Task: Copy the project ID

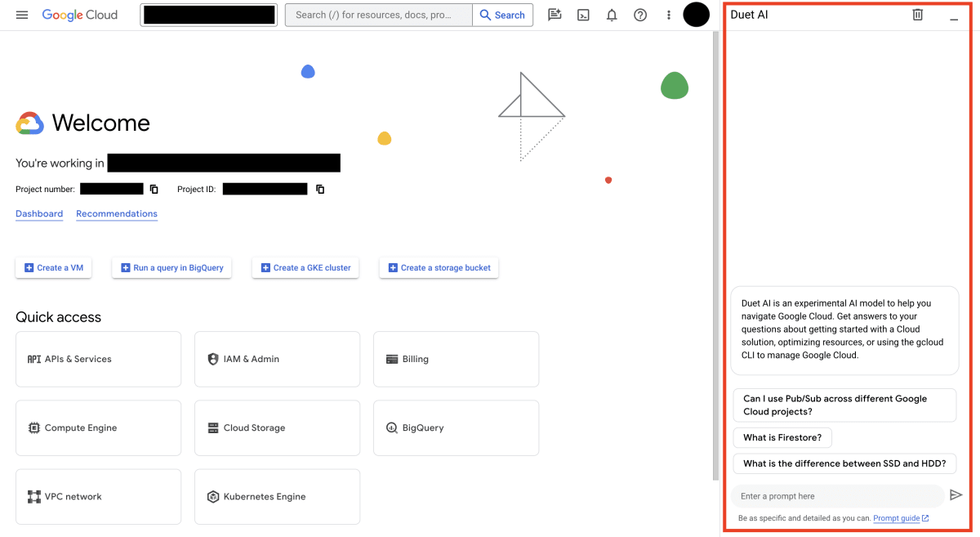Action: point(320,189)
